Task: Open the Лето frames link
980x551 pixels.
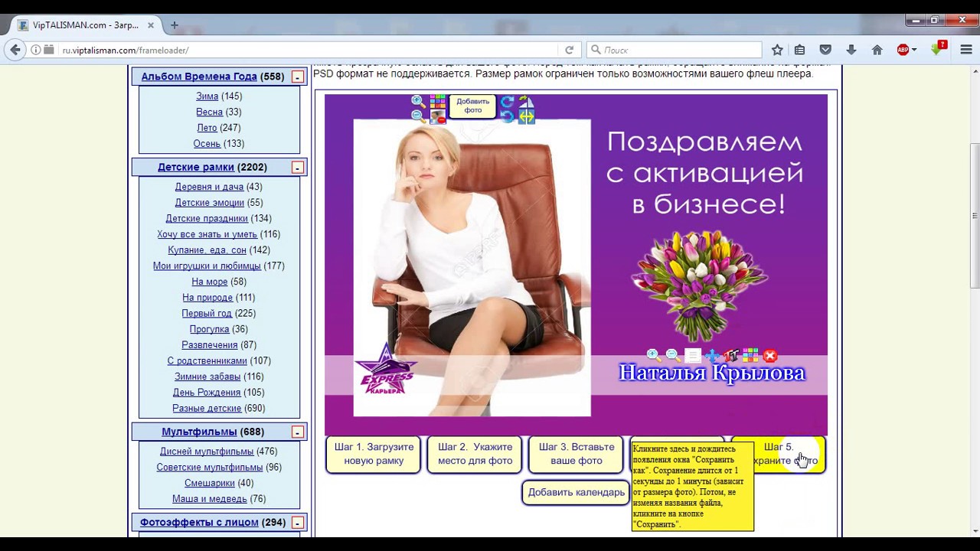Action: pyautogui.click(x=207, y=128)
